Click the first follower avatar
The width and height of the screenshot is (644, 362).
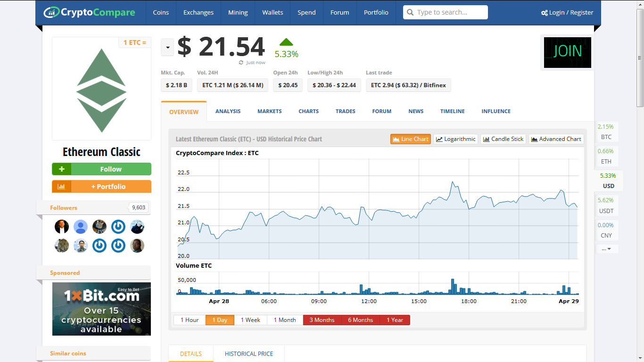click(x=62, y=227)
